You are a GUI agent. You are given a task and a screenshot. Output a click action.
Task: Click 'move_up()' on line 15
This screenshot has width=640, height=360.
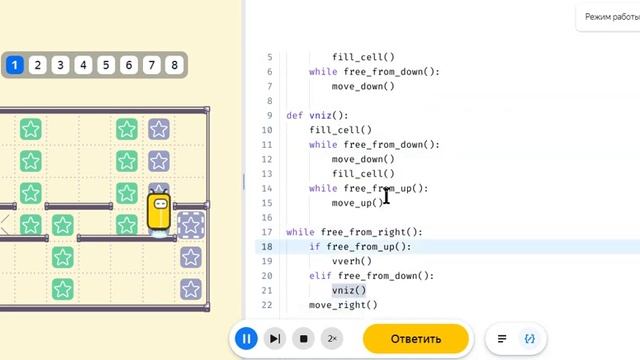point(358,203)
